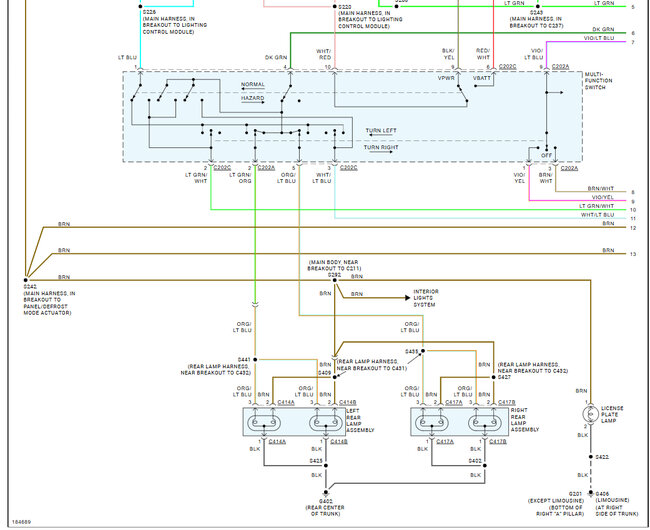650x530 pixels.
Task: Select the S223 splice label
Action: [345, 7]
